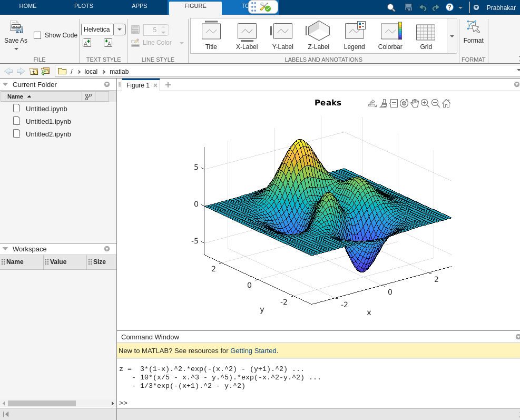Viewport: 520px width, 420px height.
Task: Select the Pan hand tool on the figure
Action: coord(415,103)
